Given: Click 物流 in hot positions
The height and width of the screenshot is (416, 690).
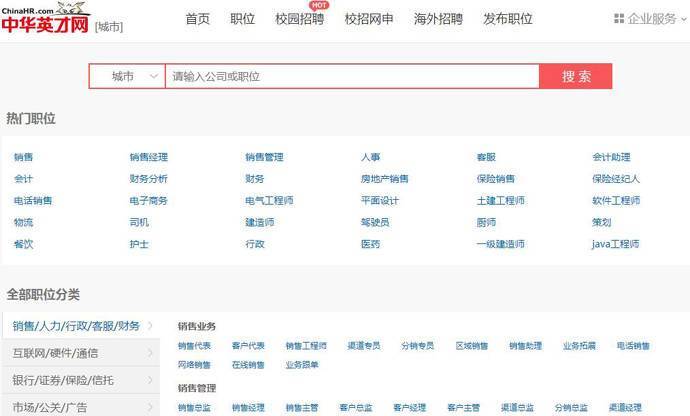Looking at the screenshot, I should pos(23,222).
